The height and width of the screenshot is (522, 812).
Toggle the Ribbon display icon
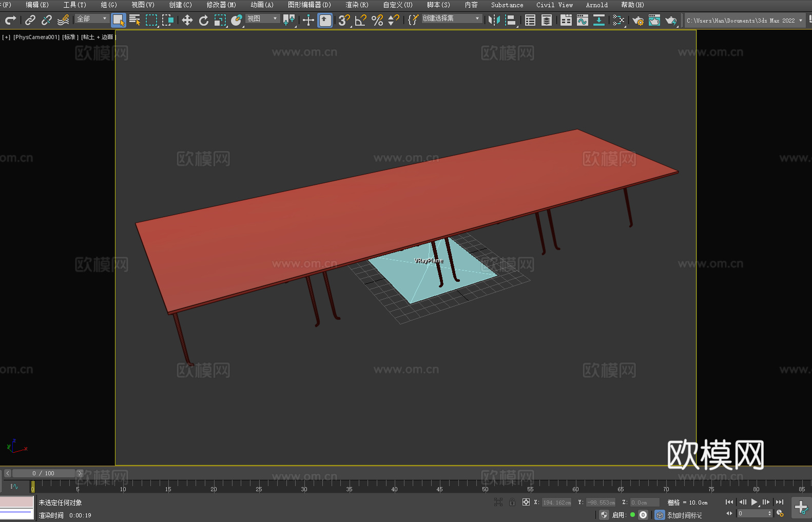(x=566, y=20)
